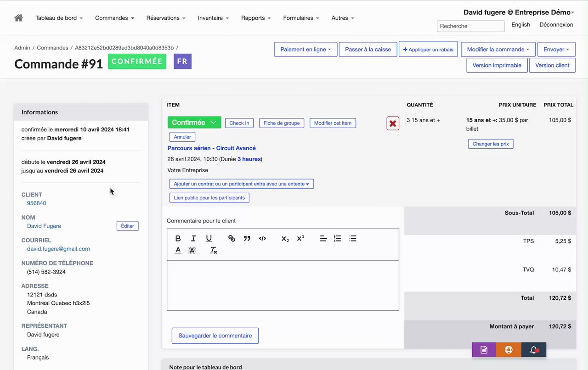Screen dimensions: 588x370
Task: Toggle underline formatting in editor
Action: [209, 238]
